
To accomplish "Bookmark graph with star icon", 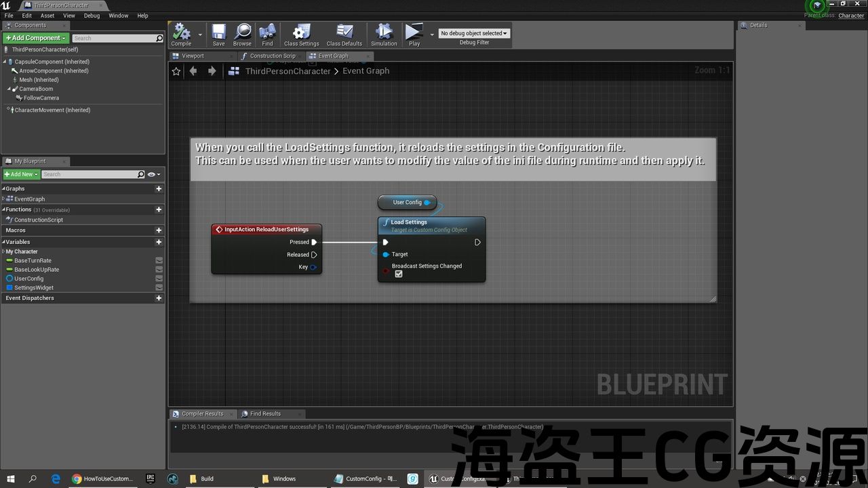I will tap(176, 71).
